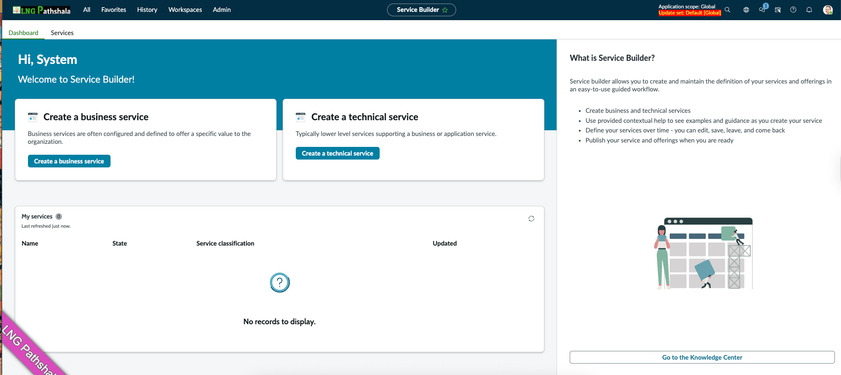Open the global search magnifier icon
Image resolution: width=841 pixels, height=375 pixels.
pos(727,10)
